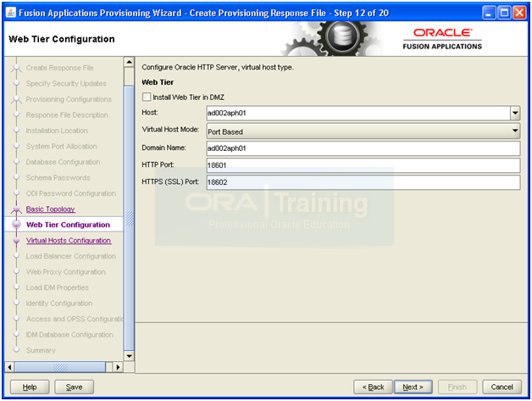
Task: Click the Virtual Hosts Configuration step bullet
Action: coord(16,241)
